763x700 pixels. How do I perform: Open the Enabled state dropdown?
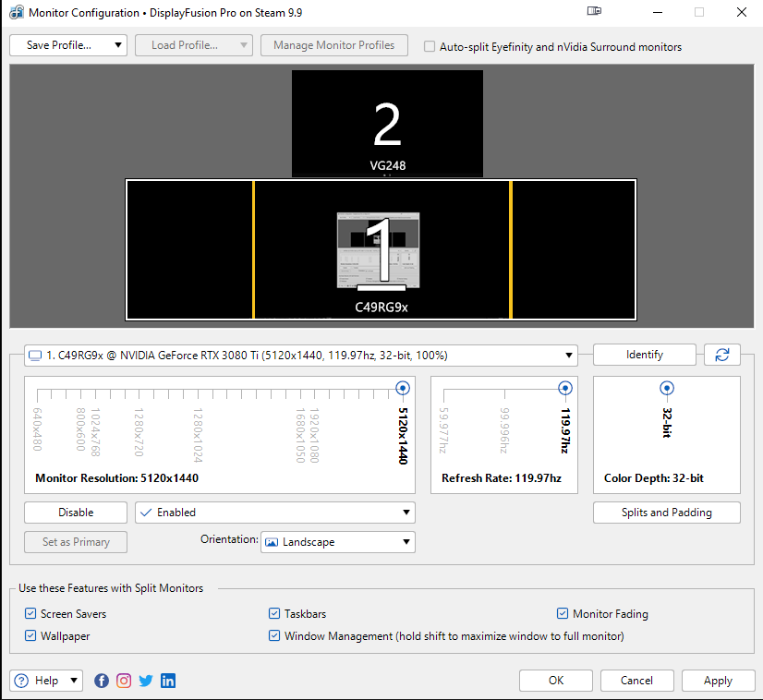pyautogui.click(x=275, y=513)
